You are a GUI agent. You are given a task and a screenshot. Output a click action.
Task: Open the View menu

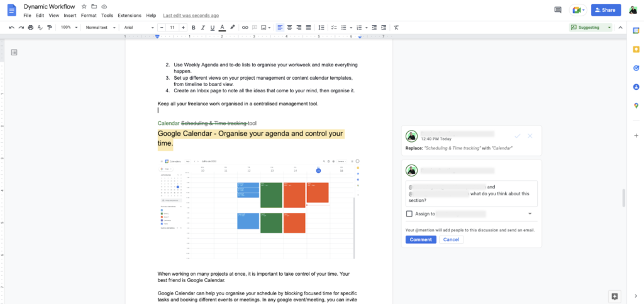(54, 16)
